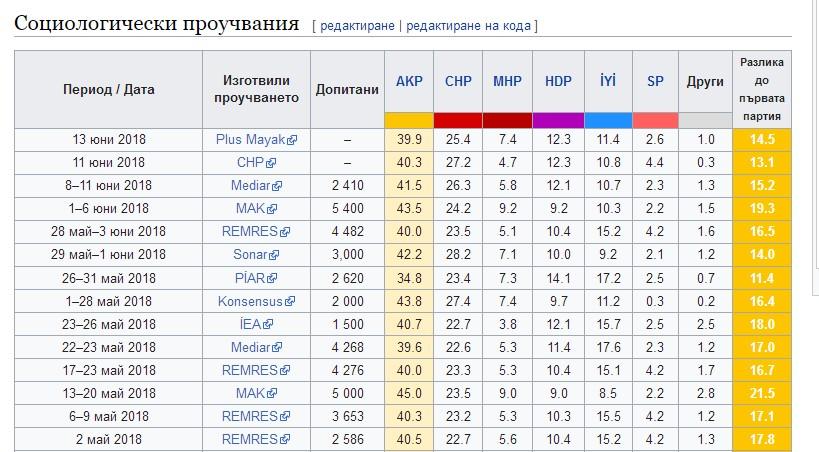Click external link icon next to MAK, 1–6 юни
Screen dimensions: 819x452
coord(270,209)
